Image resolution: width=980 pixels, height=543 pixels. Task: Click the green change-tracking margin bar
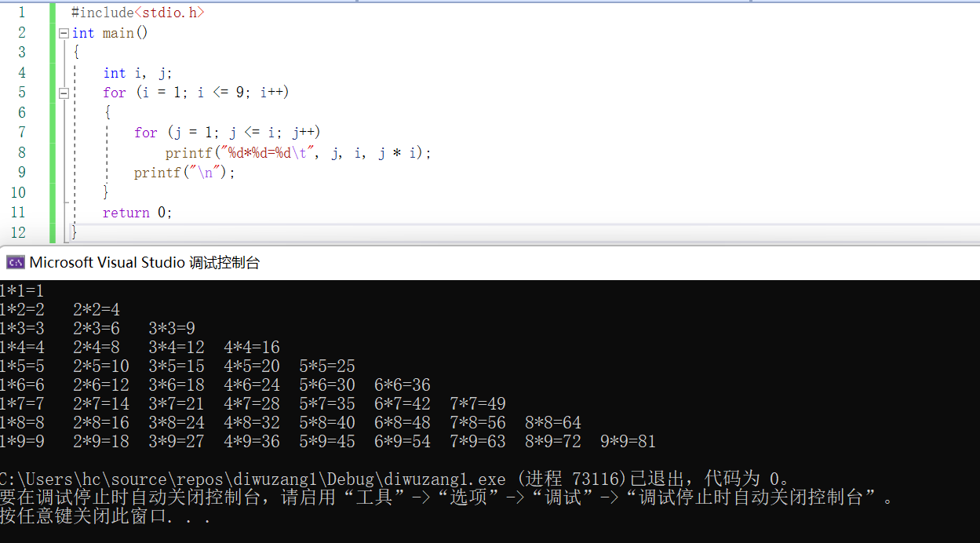52,118
